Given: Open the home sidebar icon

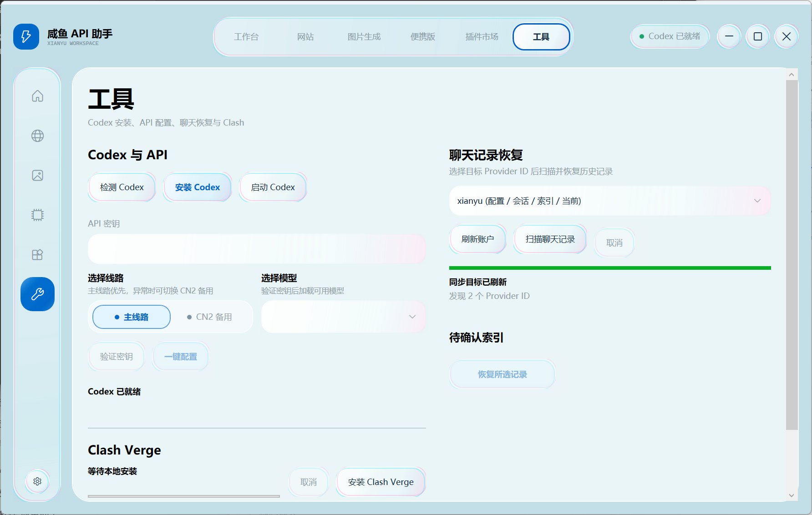Looking at the screenshot, I should point(37,96).
